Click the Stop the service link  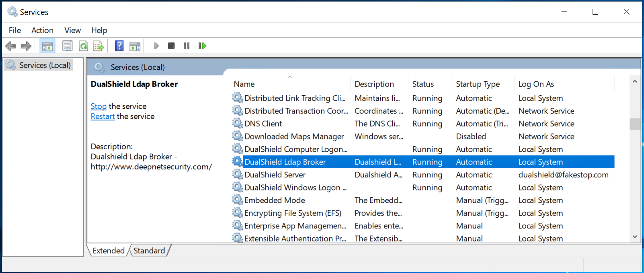(99, 106)
